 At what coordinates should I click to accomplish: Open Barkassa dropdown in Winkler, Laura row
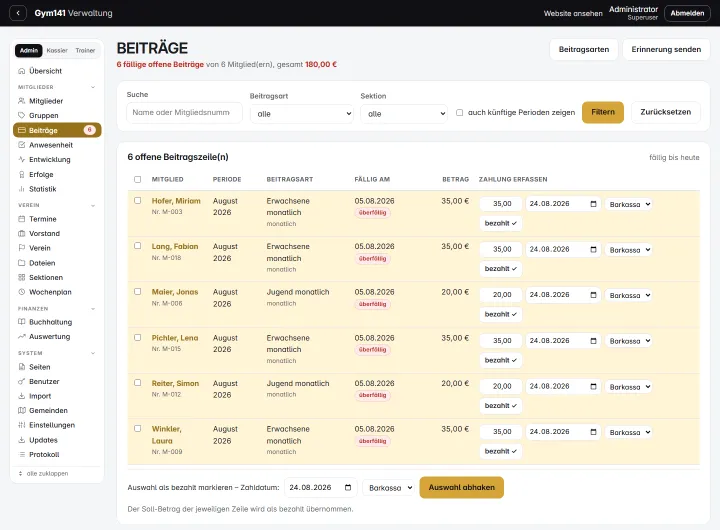coord(629,432)
